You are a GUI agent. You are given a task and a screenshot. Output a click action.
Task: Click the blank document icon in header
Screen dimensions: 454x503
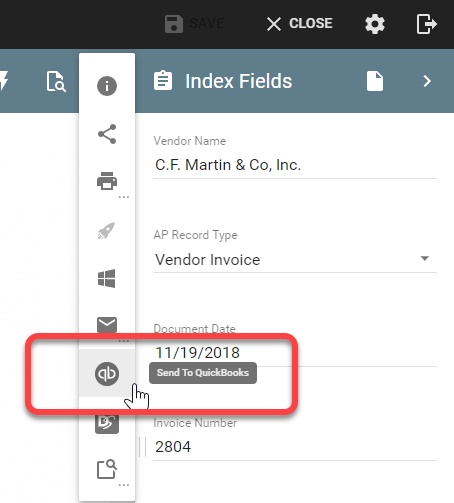coord(375,81)
